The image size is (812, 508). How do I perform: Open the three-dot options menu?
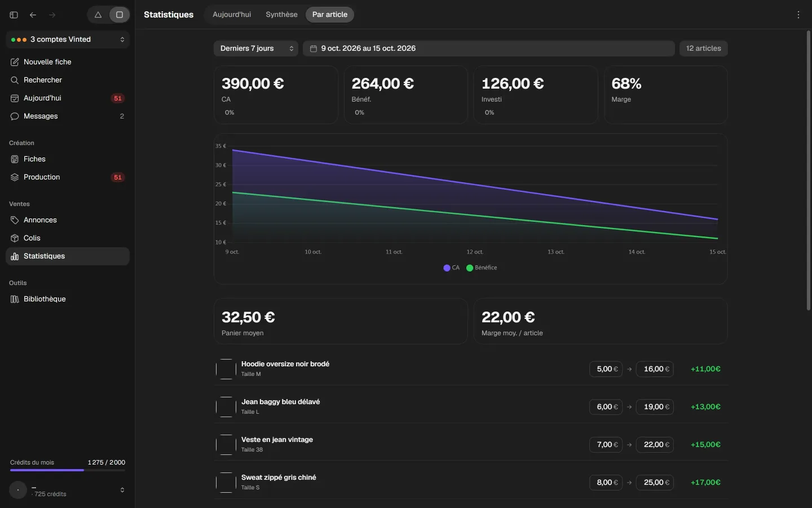(x=798, y=15)
